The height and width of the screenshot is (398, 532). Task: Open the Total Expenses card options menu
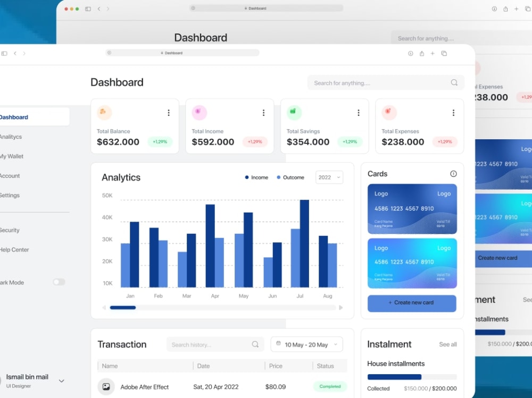[x=454, y=113]
